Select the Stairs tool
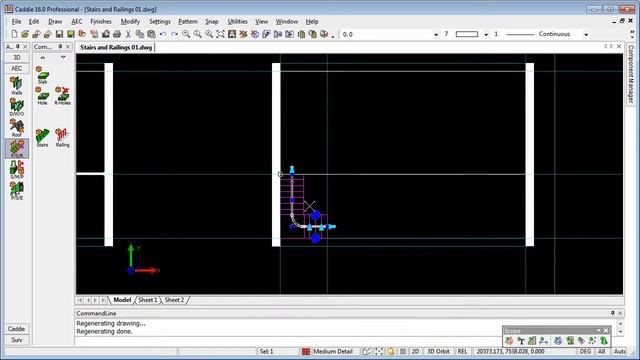 42,138
